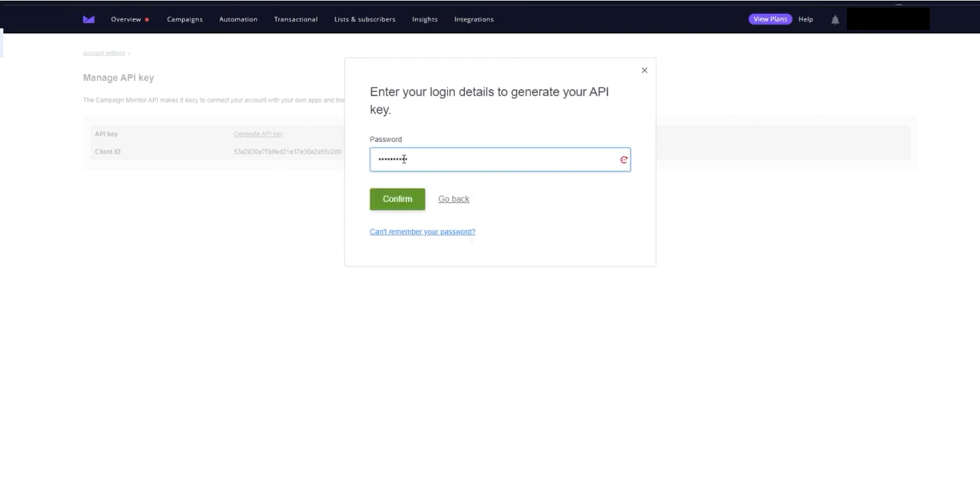Go to the Insights section
Viewport: 980px width, 494px height.
(x=425, y=19)
